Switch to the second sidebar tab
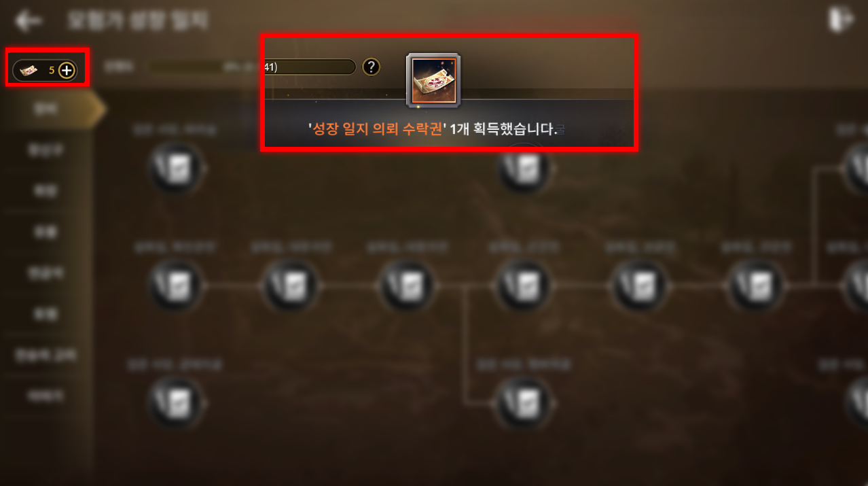Viewport: 868px width, 486px height. [47, 150]
